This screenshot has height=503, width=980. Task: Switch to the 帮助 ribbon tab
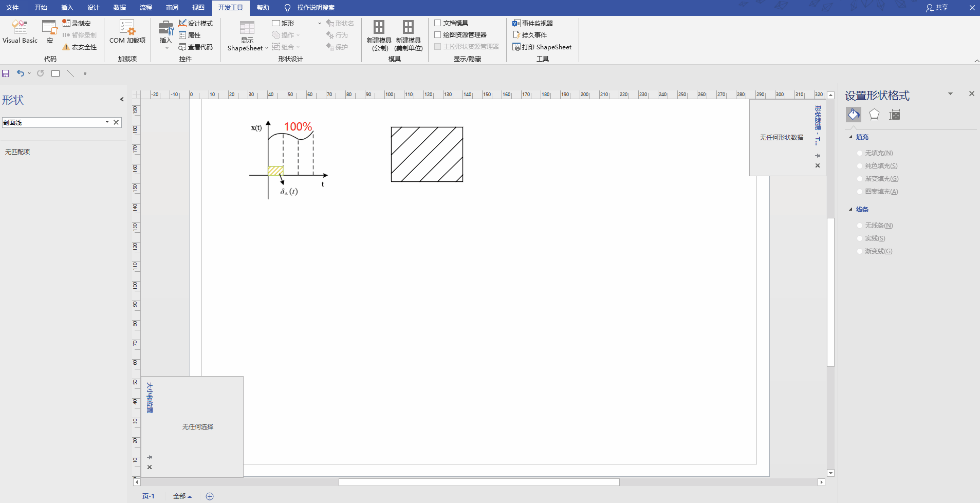(x=263, y=8)
